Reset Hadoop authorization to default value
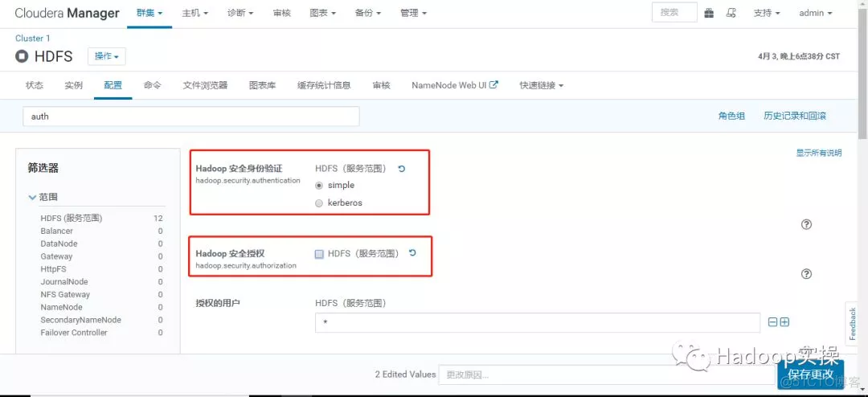This screenshot has width=868, height=397. click(x=412, y=252)
